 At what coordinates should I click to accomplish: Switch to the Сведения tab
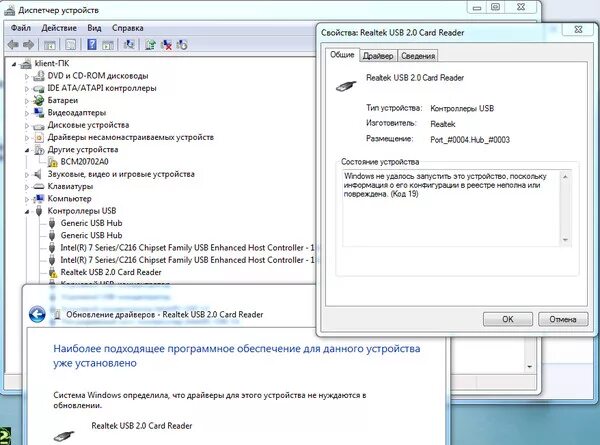tap(418, 56)
